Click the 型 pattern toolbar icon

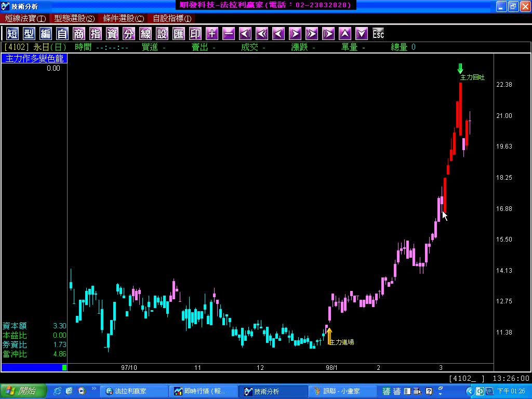tap(29, 34)
